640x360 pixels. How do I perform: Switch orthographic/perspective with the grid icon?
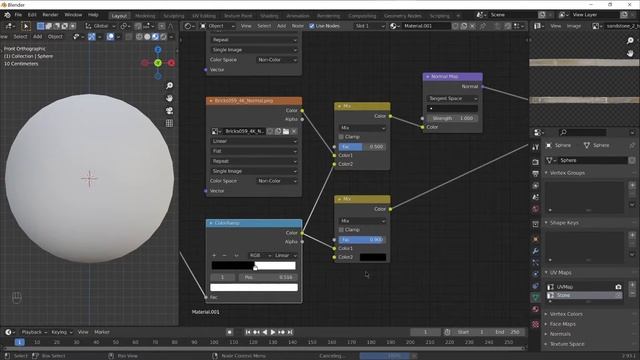(x=169, y=123)
